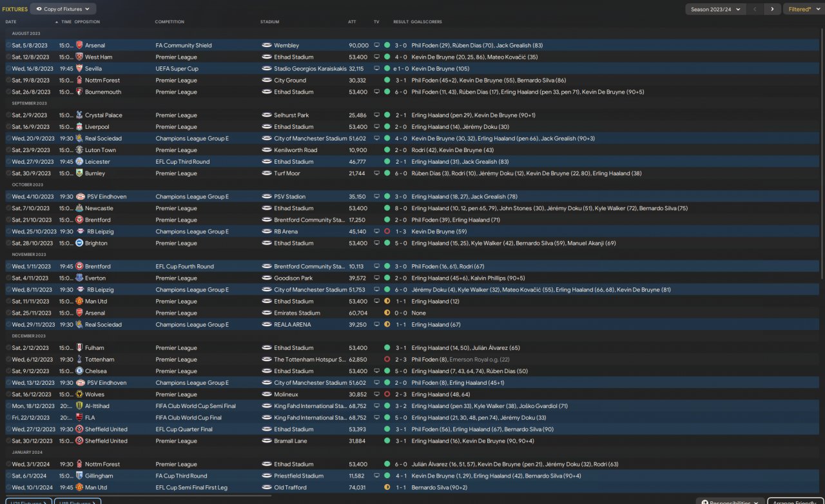The image size is (825, 504).
Task: Tick the selector for the Sat, 5/8/2023 fixture
Action: click(8, 46)
